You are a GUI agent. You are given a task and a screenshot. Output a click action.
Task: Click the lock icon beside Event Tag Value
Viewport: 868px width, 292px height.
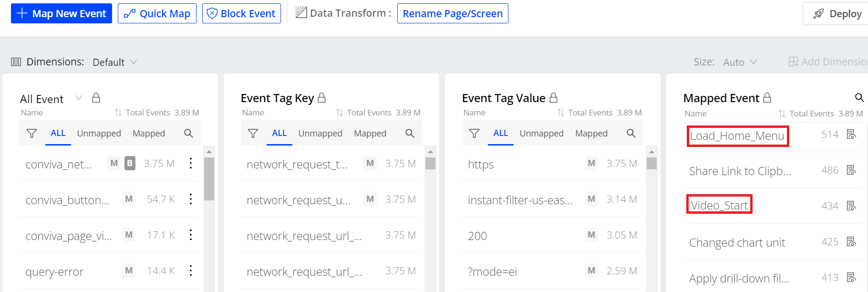[x=553, y=98]
